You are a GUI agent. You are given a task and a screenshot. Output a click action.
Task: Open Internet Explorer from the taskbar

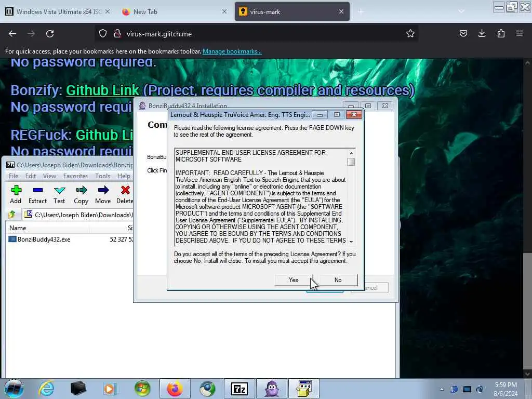tap(46, 389)
